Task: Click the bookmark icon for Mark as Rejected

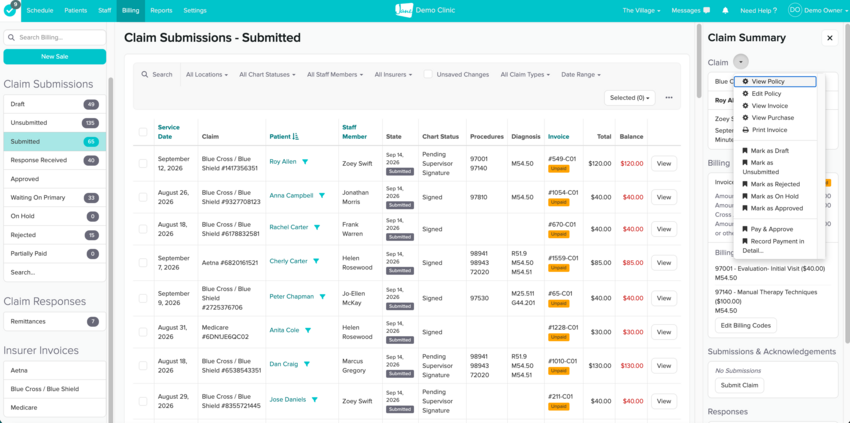Action: [745, 184]
